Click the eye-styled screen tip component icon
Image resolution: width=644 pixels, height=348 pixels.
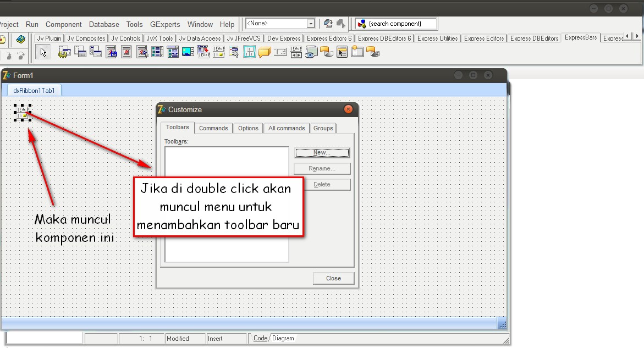click(311, 52)
